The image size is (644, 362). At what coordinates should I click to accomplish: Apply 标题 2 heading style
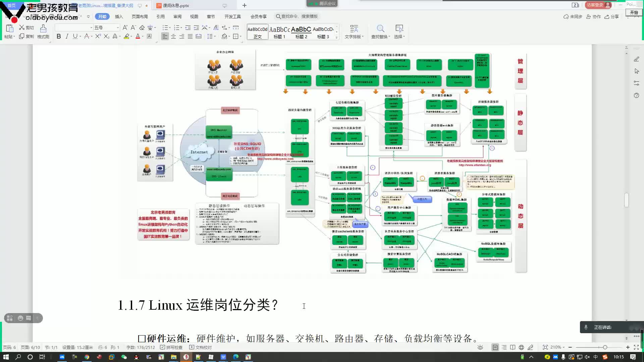[x=301, y=32]
